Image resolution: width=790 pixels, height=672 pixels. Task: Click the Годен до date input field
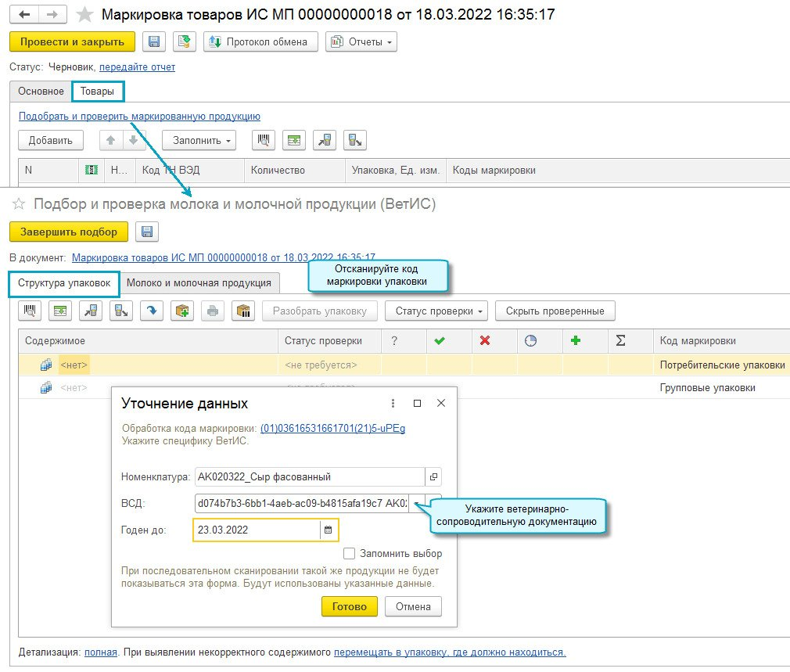(x=255, y=530)
